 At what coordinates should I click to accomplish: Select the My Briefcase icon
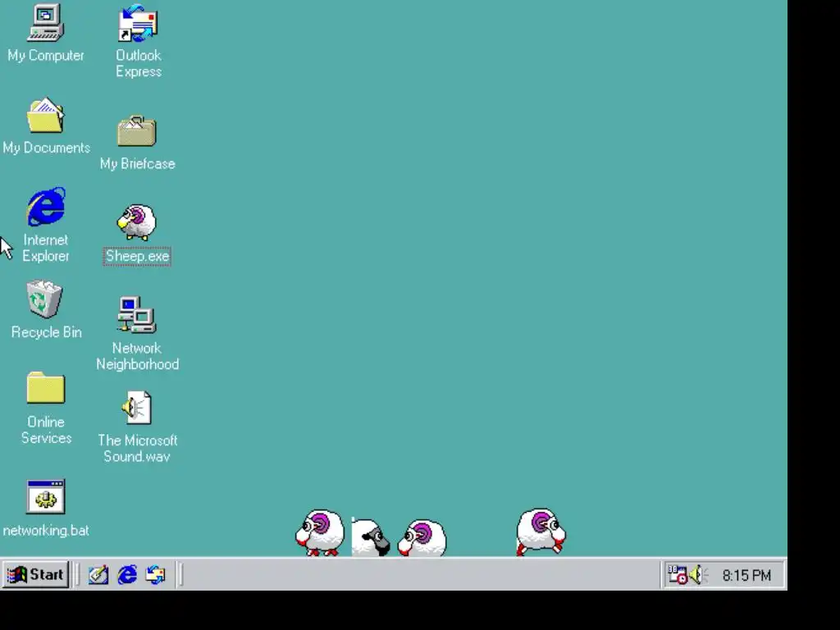click(137, 130)
